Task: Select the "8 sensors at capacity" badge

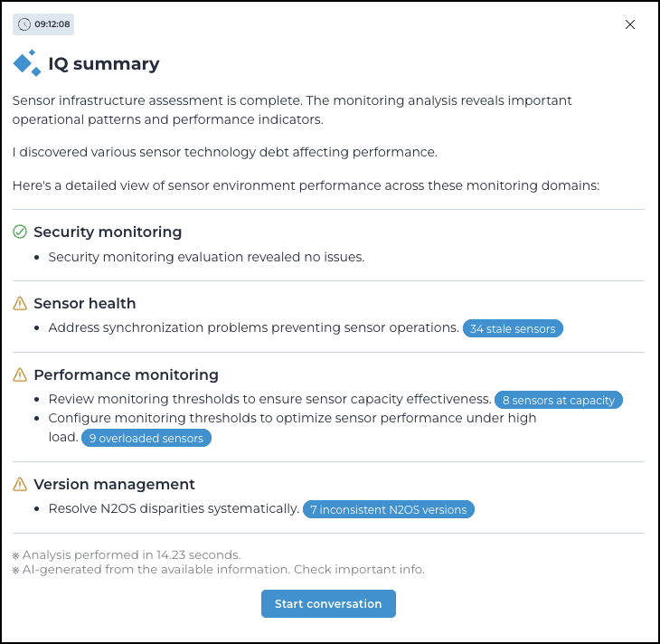Action: (558, 400)
